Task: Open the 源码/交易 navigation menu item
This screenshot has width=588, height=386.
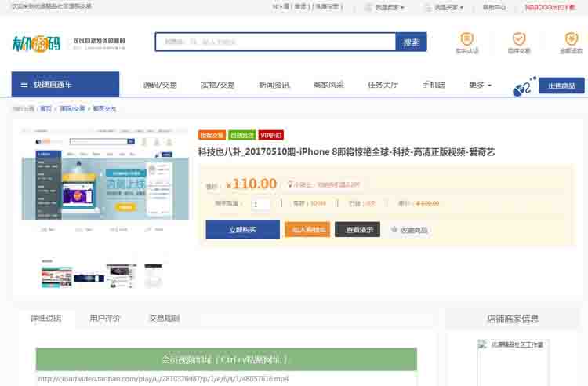Action: pos(160,85)
